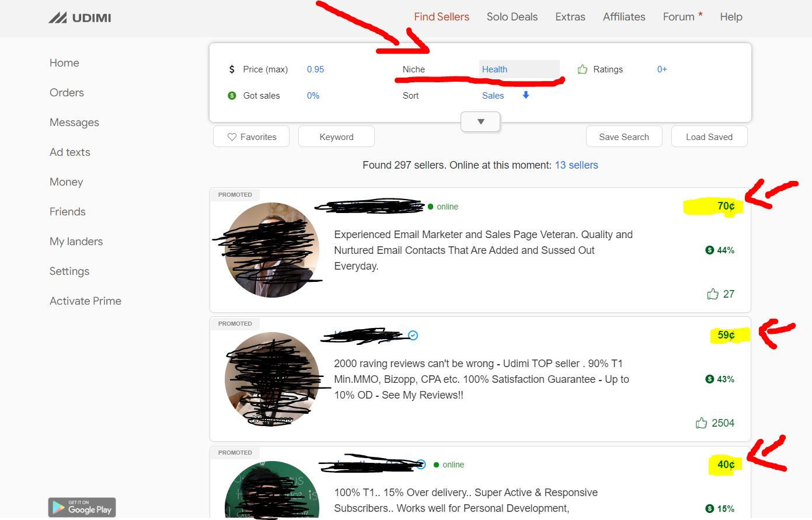Click the green thumbs-up Ratings icon

click(x=582, y=69)
